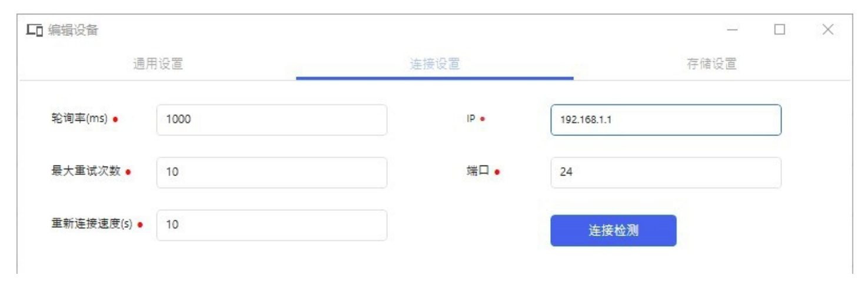Click the 重新连接速度 input field
Image resolution: width=868 pixels, height=295 pixels.
click(x=271, y=225)
